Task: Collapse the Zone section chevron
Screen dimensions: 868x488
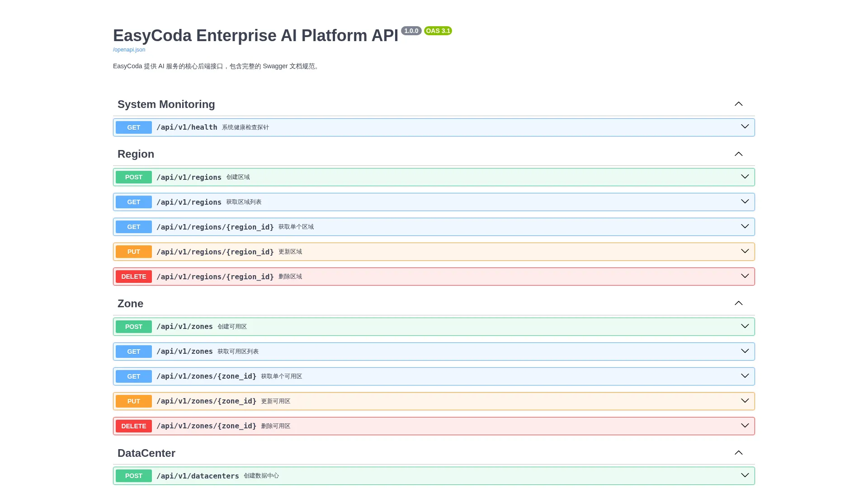Action: 738,303
